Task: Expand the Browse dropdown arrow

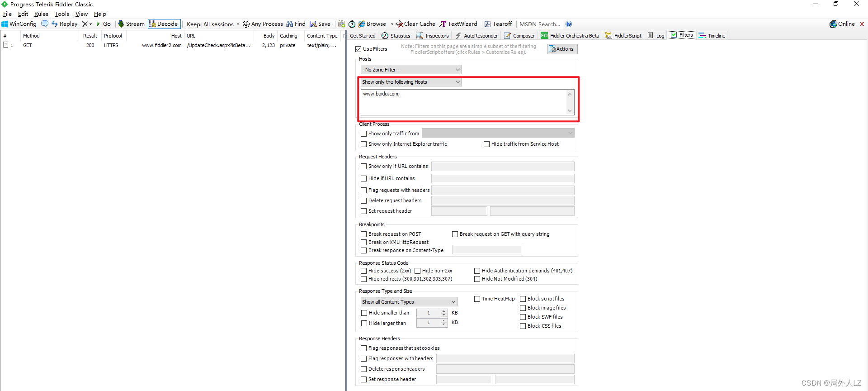Action: 392,24
